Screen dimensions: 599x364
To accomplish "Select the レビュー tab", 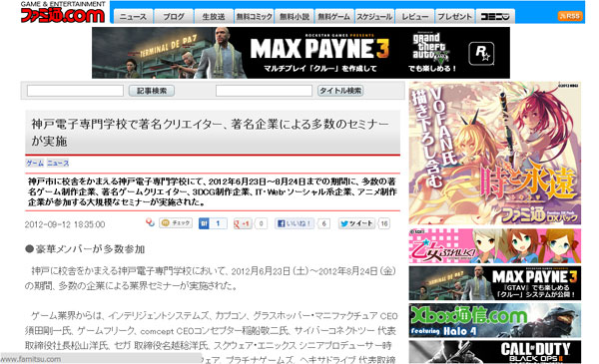I will 415,16.
